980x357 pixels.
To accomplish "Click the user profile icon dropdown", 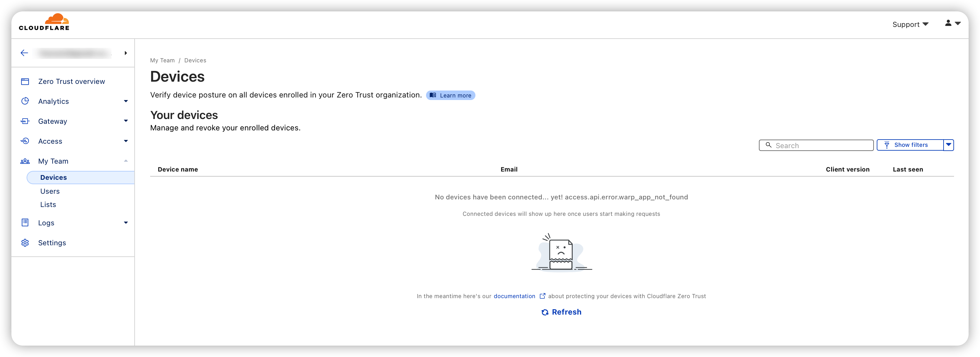I will click(952, 23).
